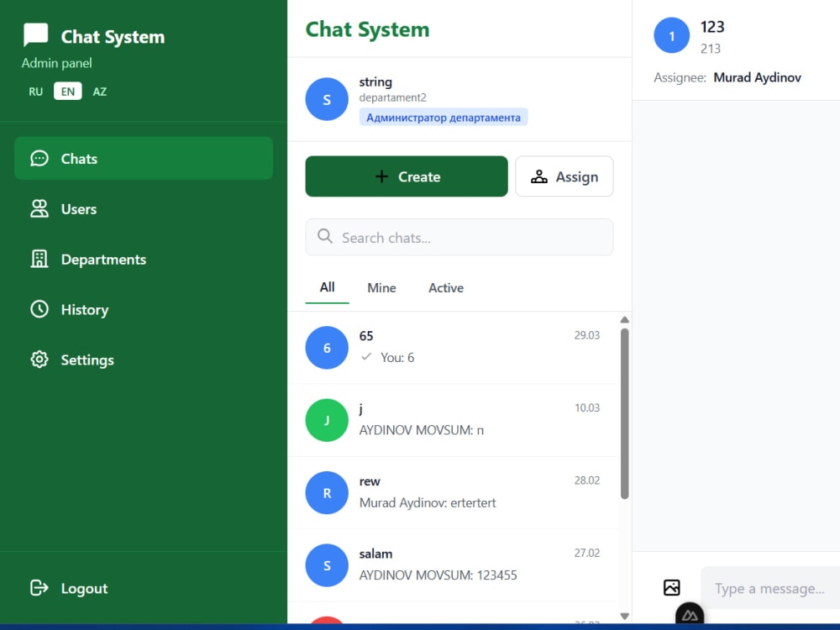
Task: Click the plus icon on Create button
Action: [x=381, y=176]
